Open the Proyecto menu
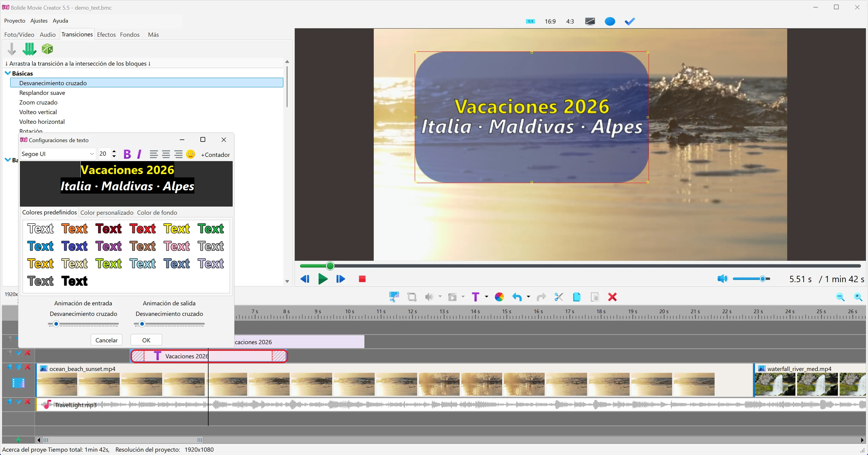This screenshot has width=868, height=455. click(x=14, y=20)
